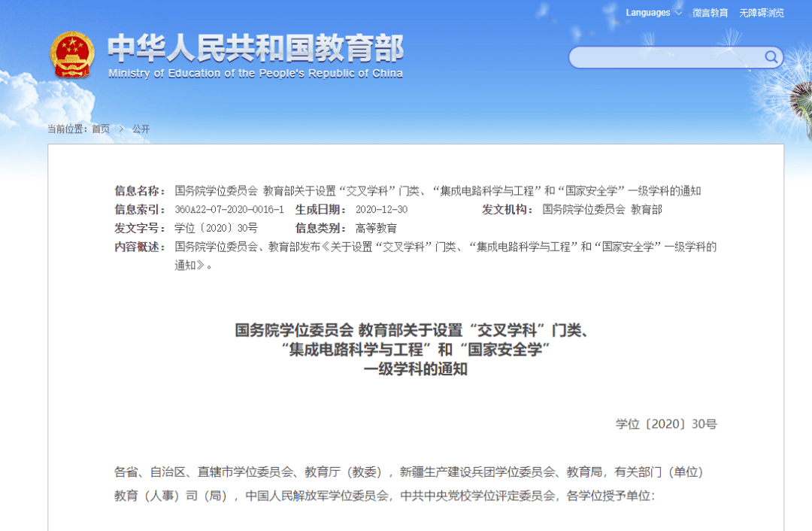Viewport: 812px width, 531px height.
Task: Click index number 360A22-07-2020-0016-1
Action: [229, 210]
